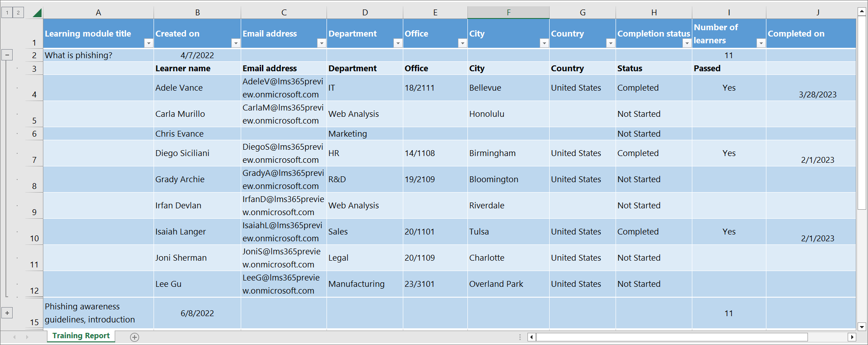Show outline level 2 rows
This screenshot has width=868, height=345.
pyautogui.click(x=18, y=13)
